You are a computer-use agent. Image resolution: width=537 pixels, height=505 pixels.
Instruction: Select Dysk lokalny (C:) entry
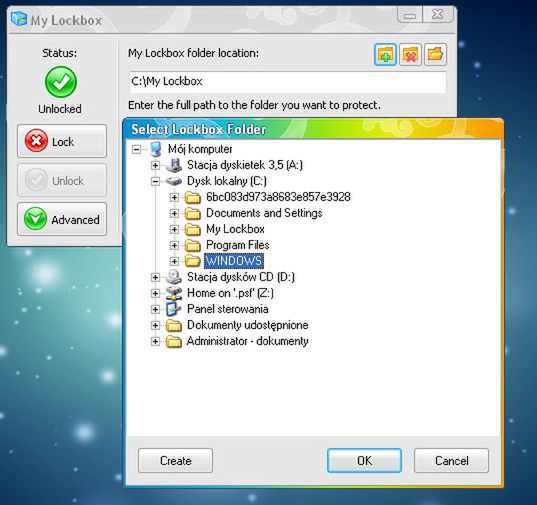click(x=227, y=181)
